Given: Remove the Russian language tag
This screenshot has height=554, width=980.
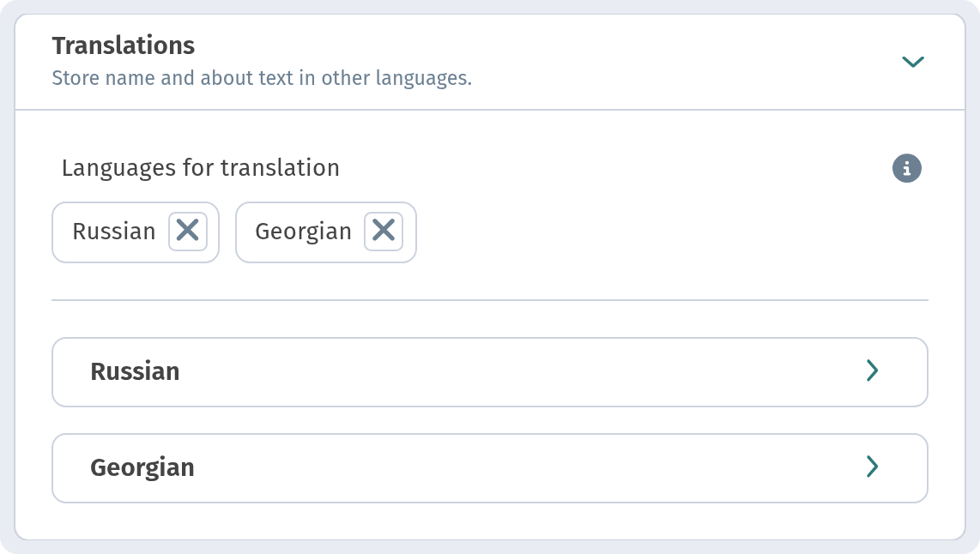Looking at the screenshot, I should click(x=187, y=231).
